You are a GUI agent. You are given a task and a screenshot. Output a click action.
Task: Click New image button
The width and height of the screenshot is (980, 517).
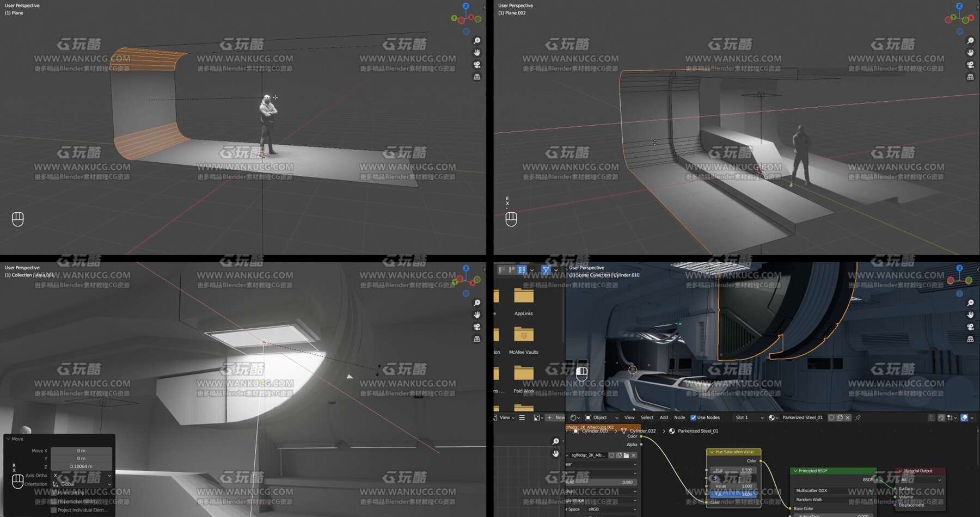(x=556, y=418)
